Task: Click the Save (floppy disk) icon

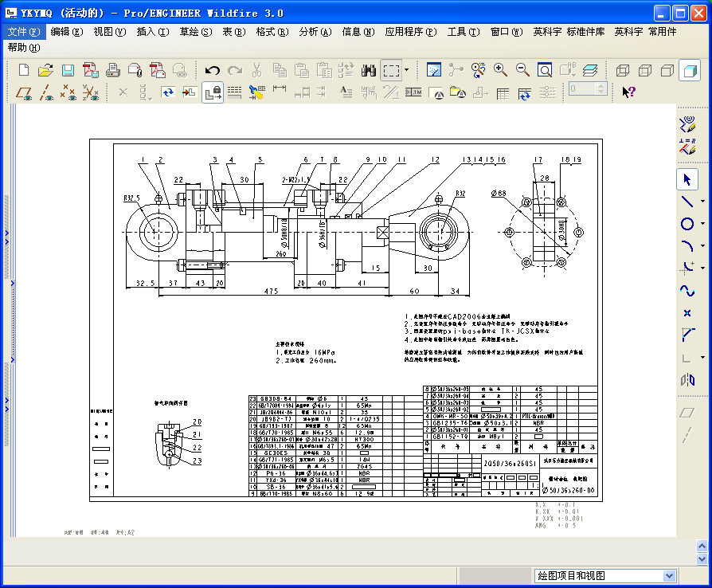Action: 68,70
